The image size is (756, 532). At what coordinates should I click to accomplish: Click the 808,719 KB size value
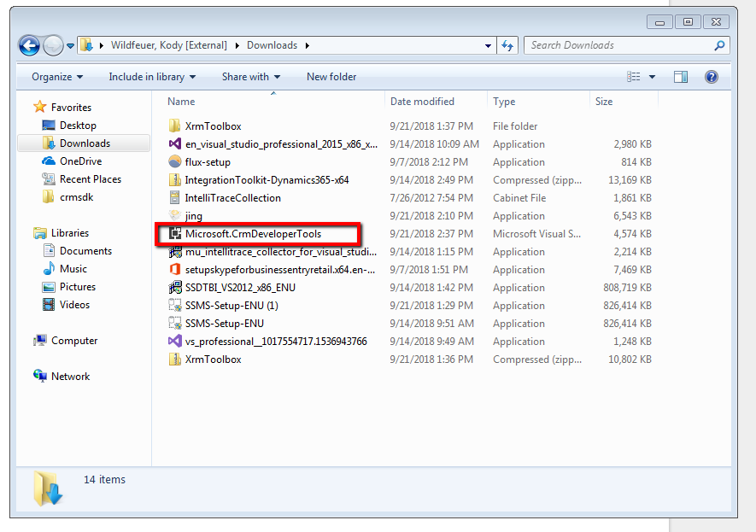627,287
